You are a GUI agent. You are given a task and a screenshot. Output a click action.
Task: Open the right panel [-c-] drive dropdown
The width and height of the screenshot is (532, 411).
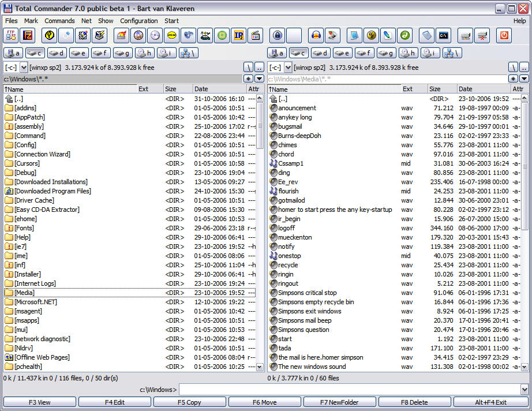pyautogui.click(x=288, y=68)
